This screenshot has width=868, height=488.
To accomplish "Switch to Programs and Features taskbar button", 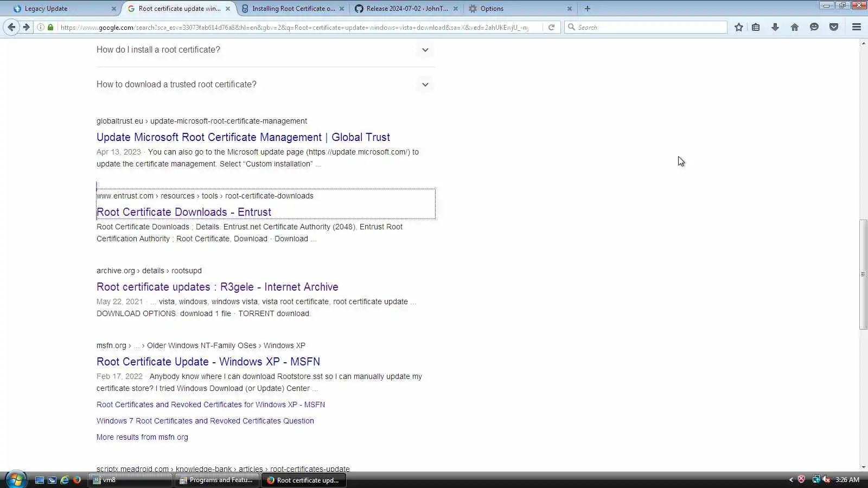I will pos(216,480).
